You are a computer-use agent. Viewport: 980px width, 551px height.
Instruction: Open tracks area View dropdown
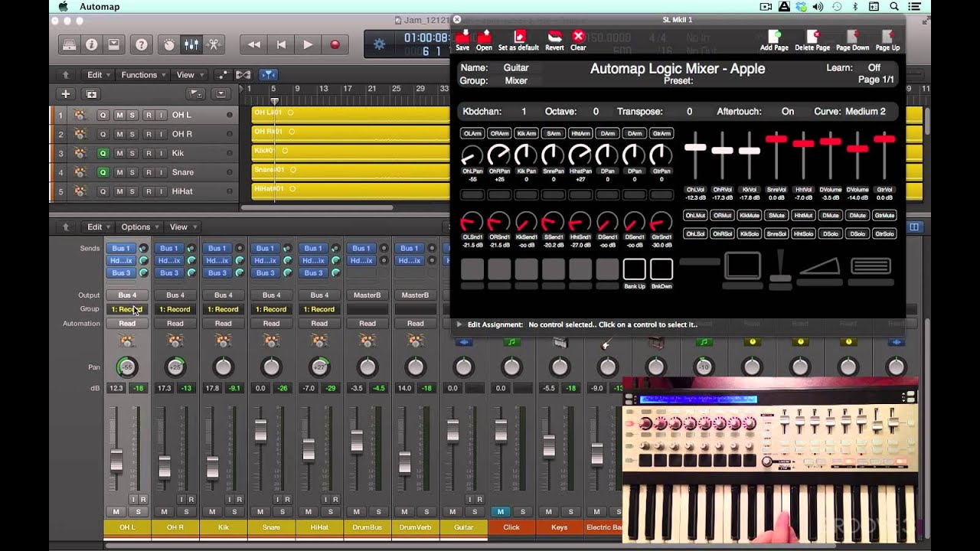(x=189, y=74)
